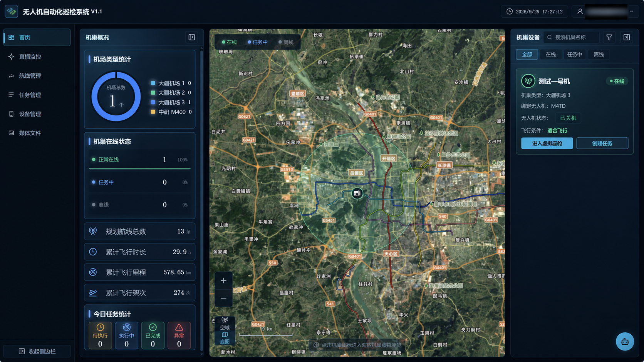Click the 测试一号机 nest signal icon
This screenshot has width=644, height=362.
(528, 81)
